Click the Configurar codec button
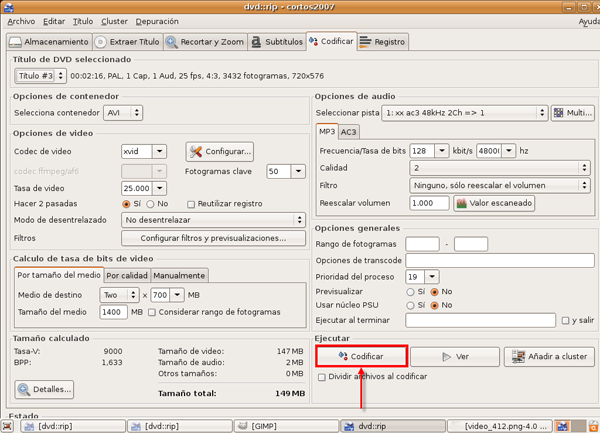The width and height of the screenshot is (600, 433). pos(220,152)
